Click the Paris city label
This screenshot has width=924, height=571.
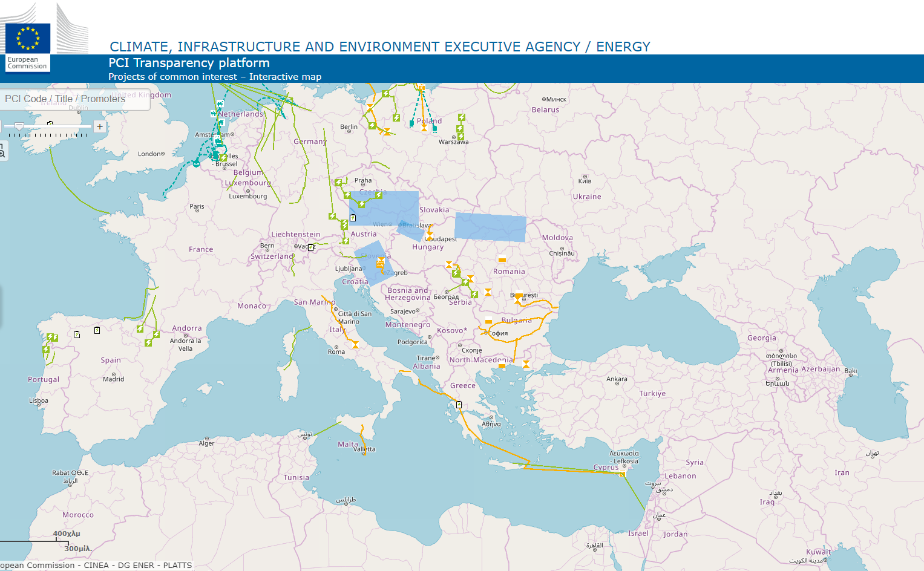(197, 206)
